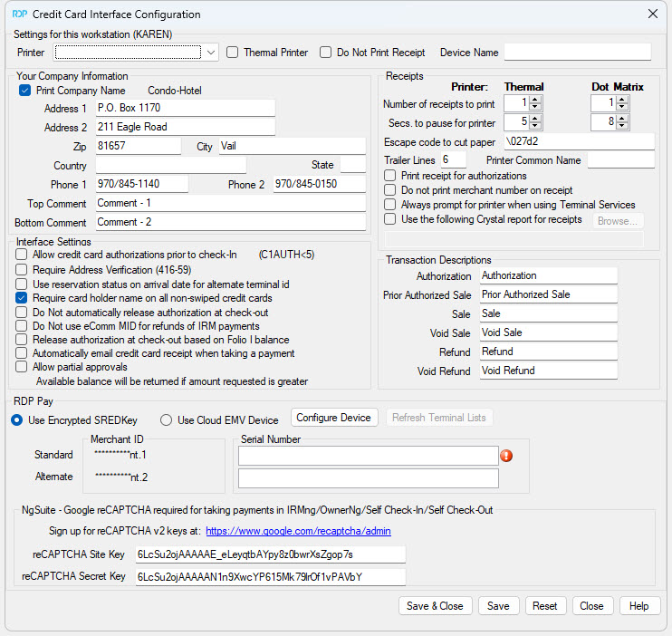The image size is (672, 636).
Task: Increase Thermal number of receipts to print
Action: [534, 100]
